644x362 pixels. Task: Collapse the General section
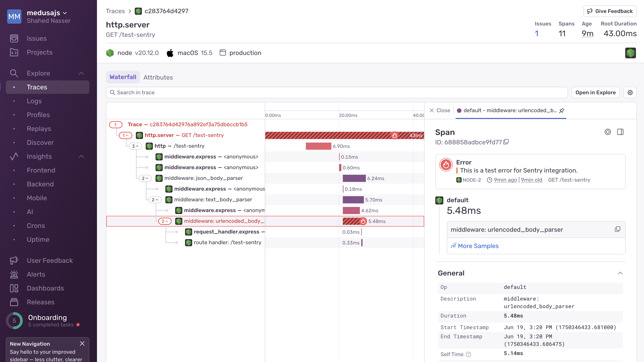coord(620,273)
